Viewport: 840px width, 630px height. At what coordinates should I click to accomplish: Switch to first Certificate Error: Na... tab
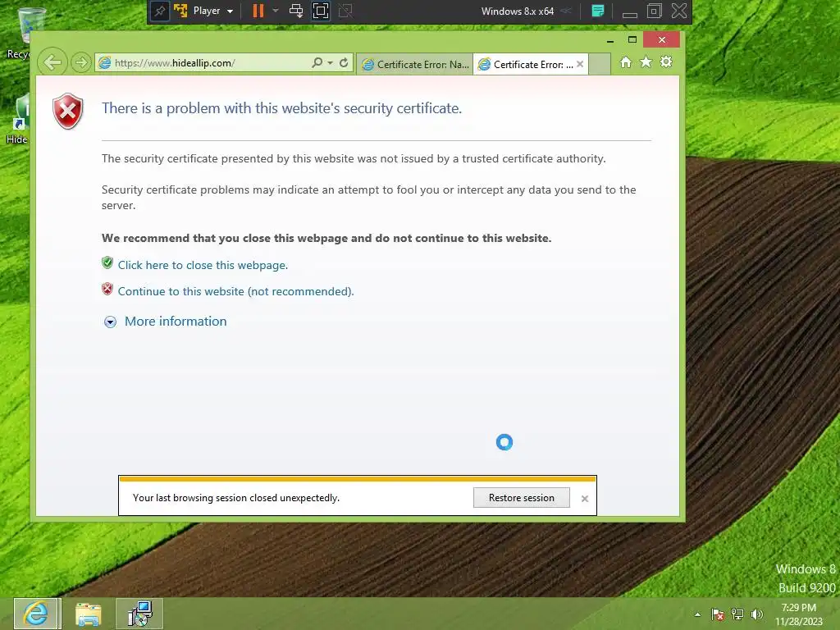click(414, 64)
